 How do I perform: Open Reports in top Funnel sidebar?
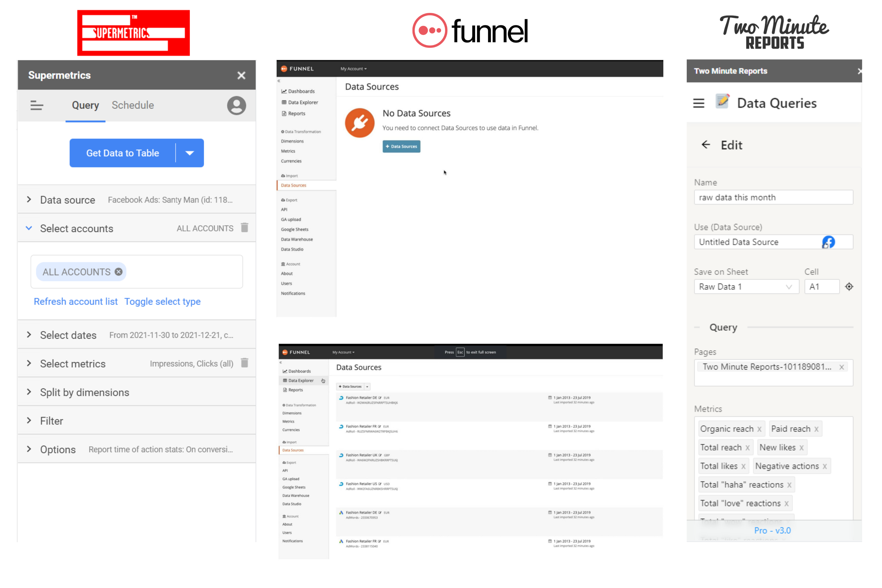(x=293, y=113)
